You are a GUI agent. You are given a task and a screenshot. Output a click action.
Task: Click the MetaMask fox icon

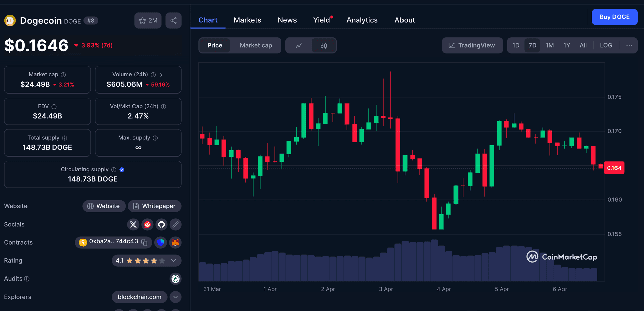[x=175, y=242]
